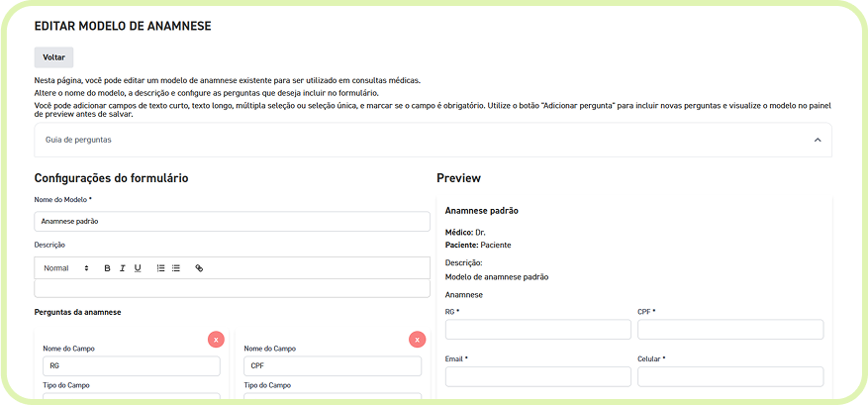Click the Médico: Dr. preview line

pyautogui.click(x=465, y=232)
